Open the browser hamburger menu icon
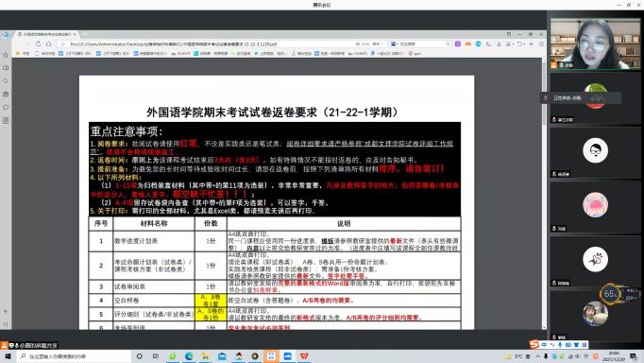This screenshot has width=644, height=363. pos(541,44)
